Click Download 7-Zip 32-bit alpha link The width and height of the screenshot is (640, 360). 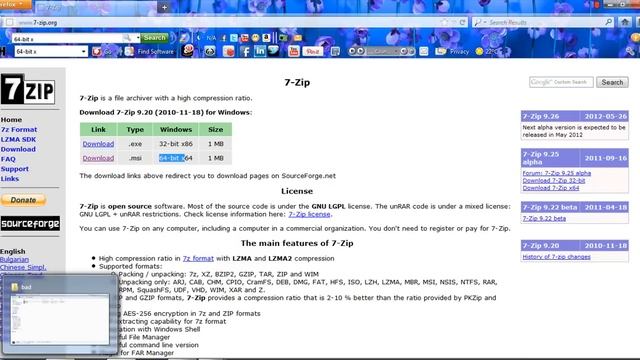click(x=554, y=180)
